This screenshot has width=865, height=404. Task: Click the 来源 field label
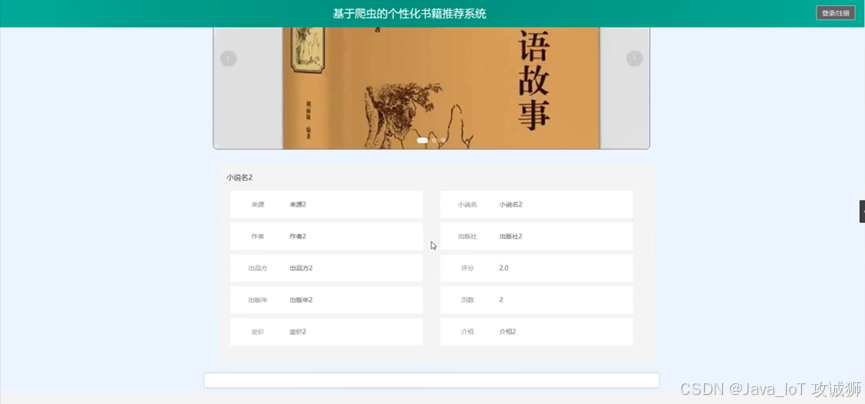click(x=258, y=205)
